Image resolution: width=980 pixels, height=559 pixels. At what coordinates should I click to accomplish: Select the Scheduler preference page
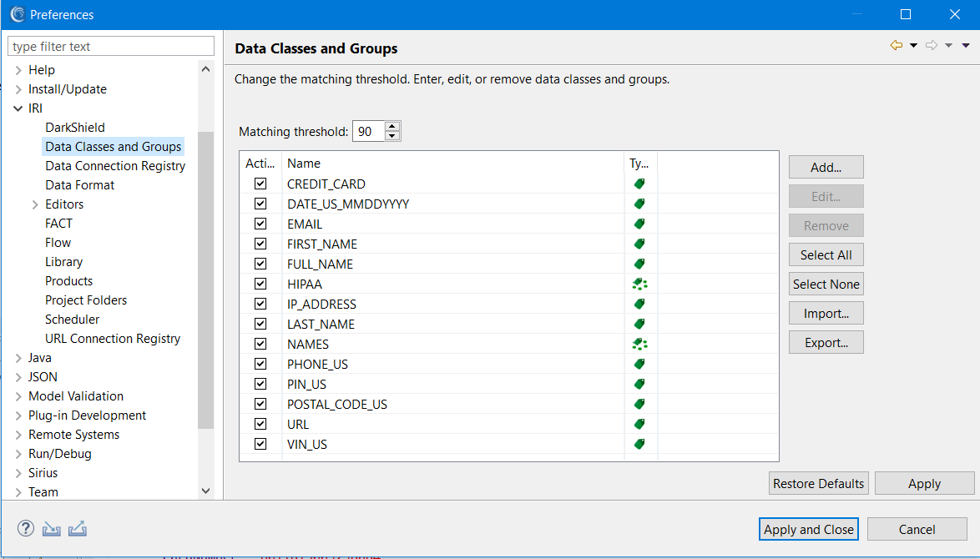[72, 320]
